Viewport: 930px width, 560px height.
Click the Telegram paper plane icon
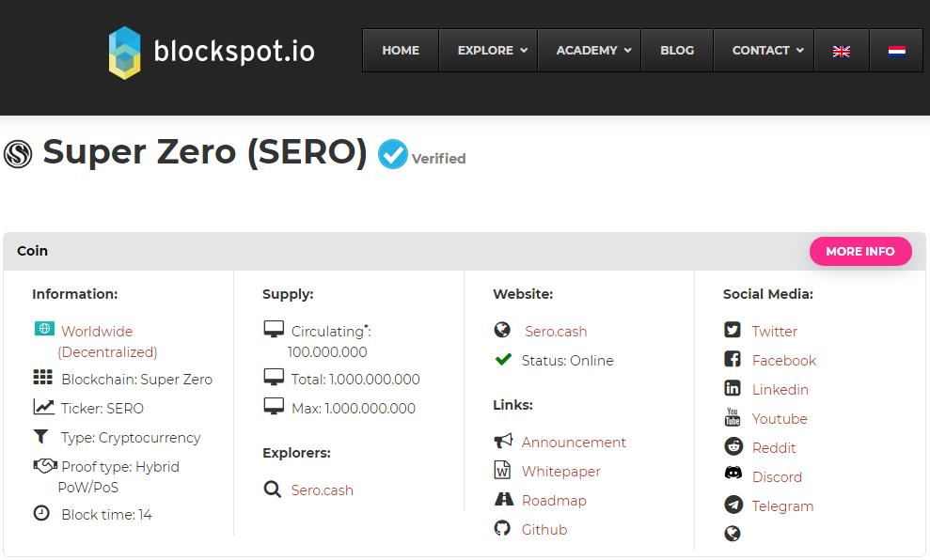click(x=733, y=505)
